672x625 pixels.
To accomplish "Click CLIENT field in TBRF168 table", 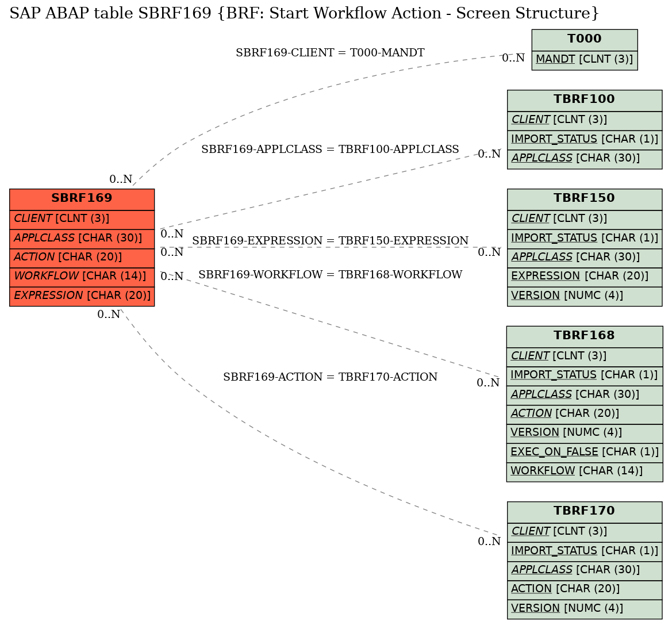I will coord(585,357).
